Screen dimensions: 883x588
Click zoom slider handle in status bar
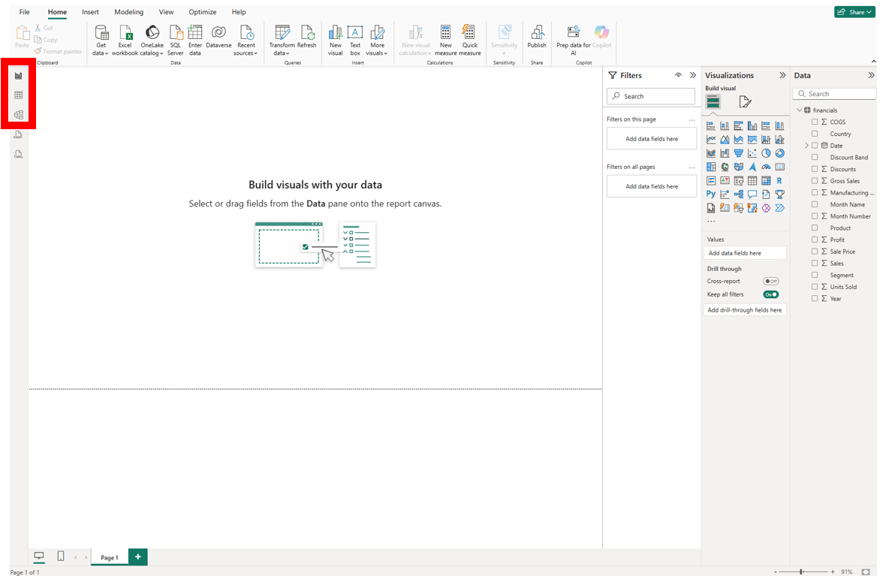point(800,571)
